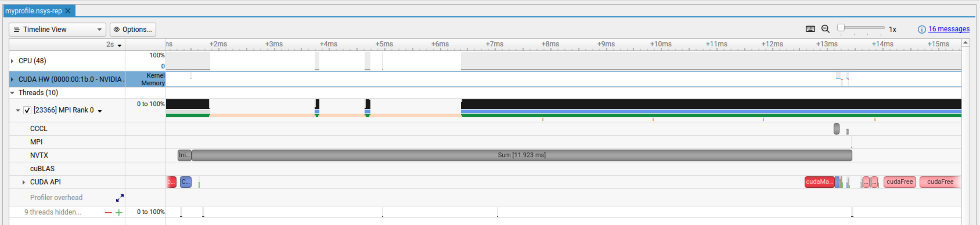This screenshot has width=980, height=225.
Task: Click the zoom out magnifier icon
Action: point(825,29)
